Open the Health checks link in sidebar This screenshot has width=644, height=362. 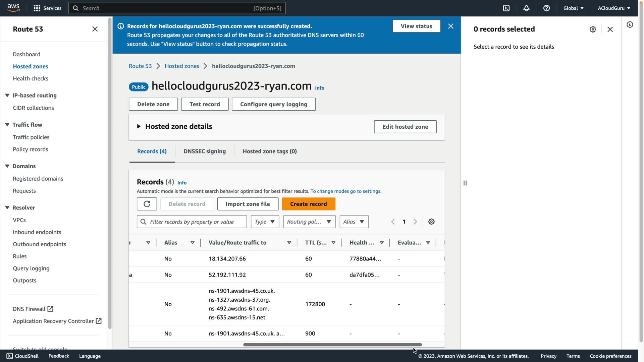(x=31, y=78)
